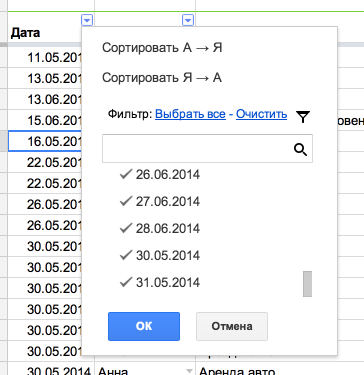Uncheck the 27.06.2014 filter value
The width and height of the screenshot is (364, 375).
coord(159,201)
